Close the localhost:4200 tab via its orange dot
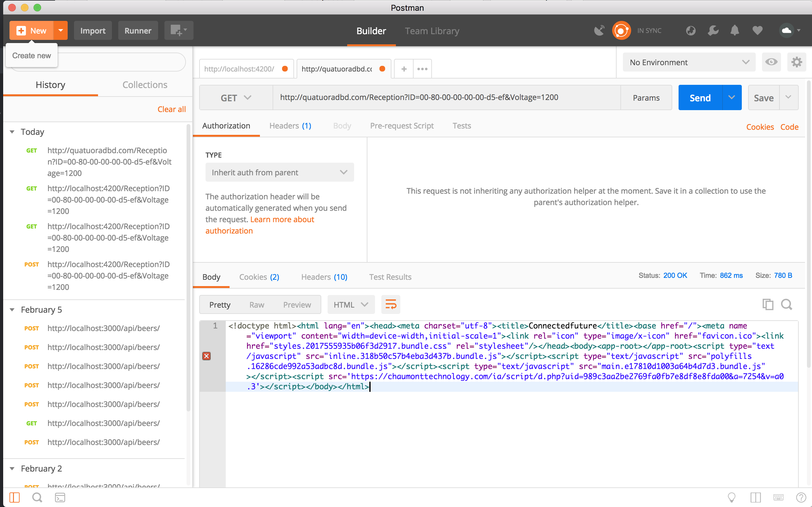 tap(285, 69)
